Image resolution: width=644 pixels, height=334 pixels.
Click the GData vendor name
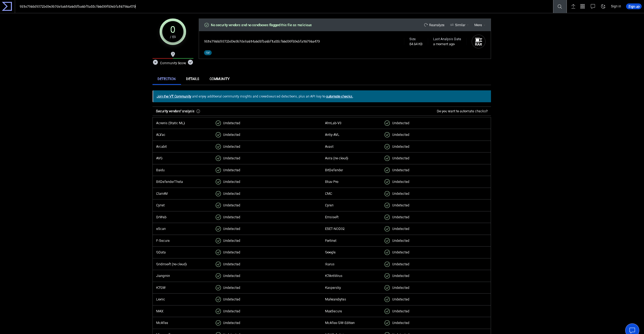click(x=161, y=252)
